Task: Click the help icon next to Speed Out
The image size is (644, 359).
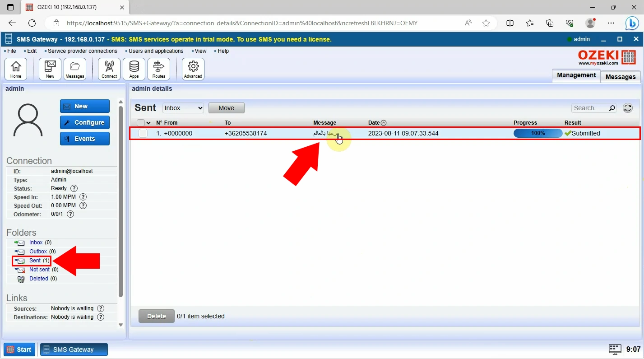Action: click(x=83, y=205)
